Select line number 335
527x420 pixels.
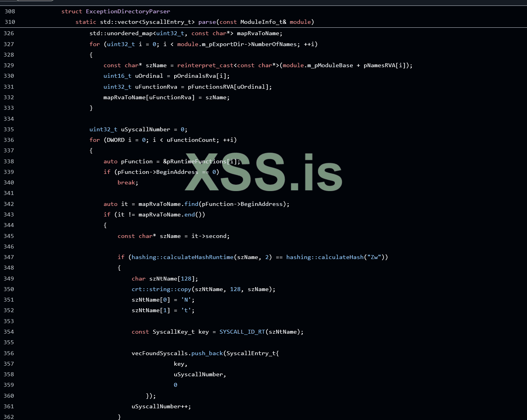click(x=9, y=129)
